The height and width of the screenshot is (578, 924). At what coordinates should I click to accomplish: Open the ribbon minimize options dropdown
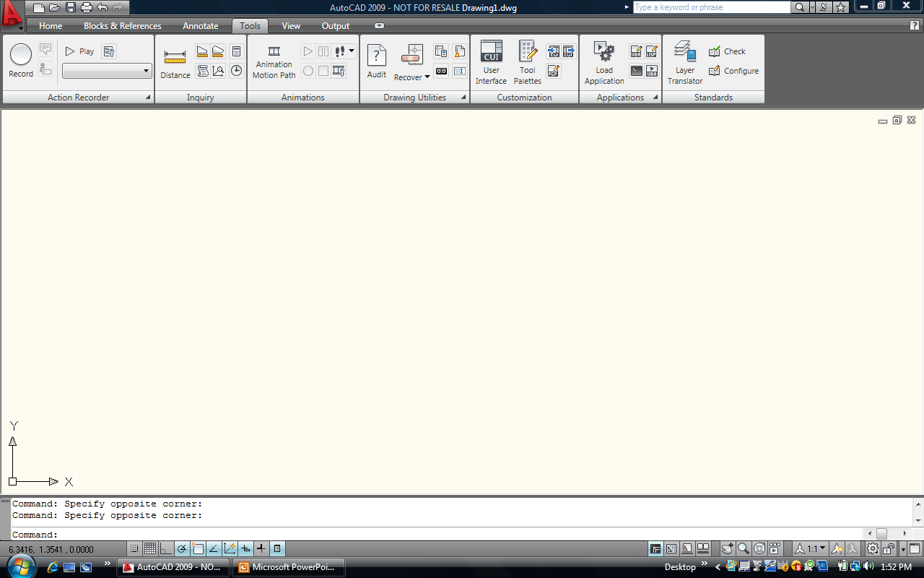click(380, 26)
